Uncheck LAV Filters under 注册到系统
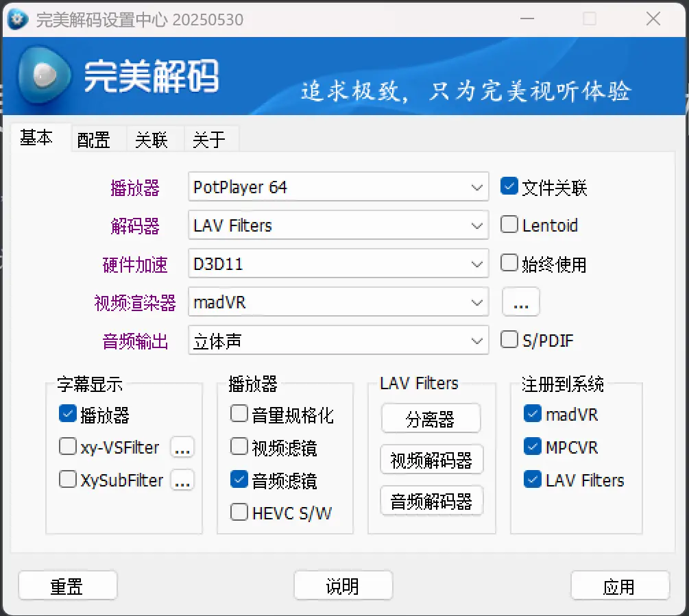Viewport: 689px width, 616px height. (x=533, y=479)
